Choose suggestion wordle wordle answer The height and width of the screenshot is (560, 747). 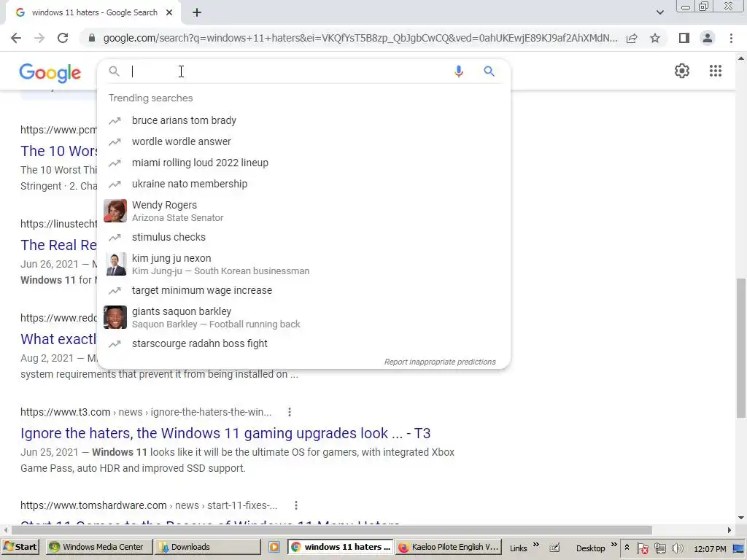click(x=303, y=141)
